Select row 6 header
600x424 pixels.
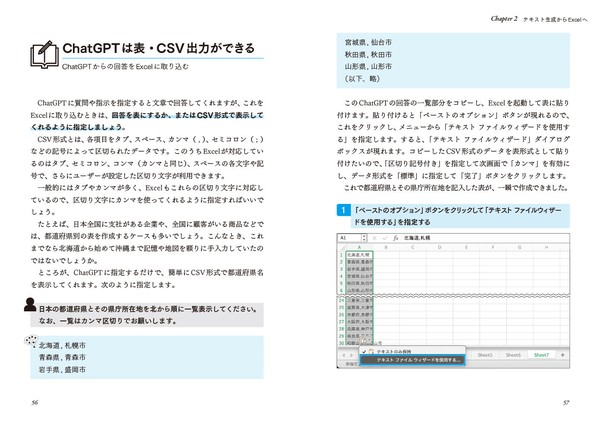(341, 290)
